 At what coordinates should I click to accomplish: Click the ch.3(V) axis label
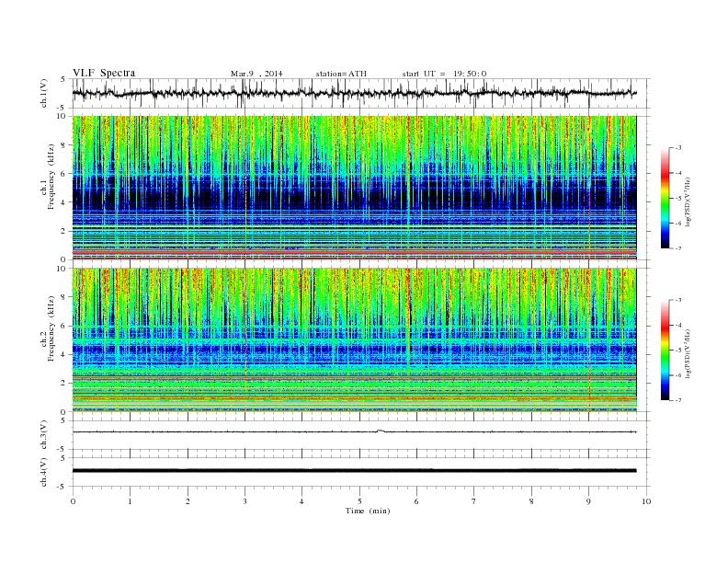coord(44,435)
